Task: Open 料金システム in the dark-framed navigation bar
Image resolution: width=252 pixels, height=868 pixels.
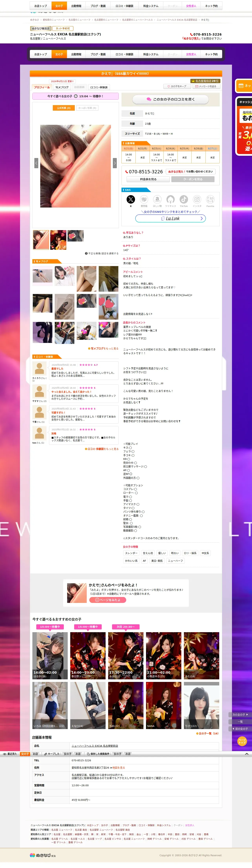Action: 151,54
